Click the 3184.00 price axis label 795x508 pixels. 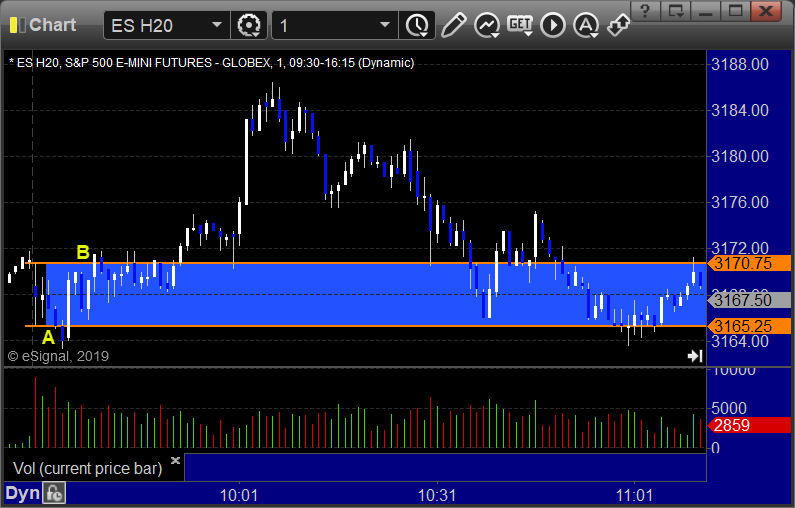coord(740,111)
